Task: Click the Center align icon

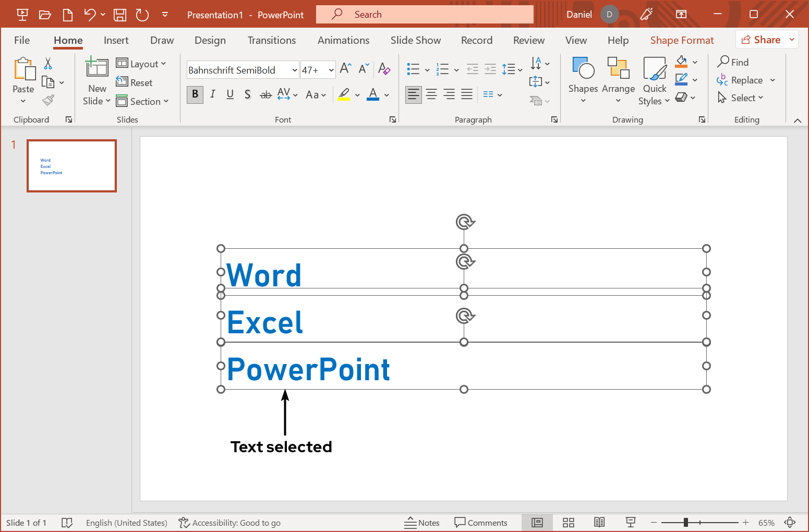Action: [x=431, y=94]
